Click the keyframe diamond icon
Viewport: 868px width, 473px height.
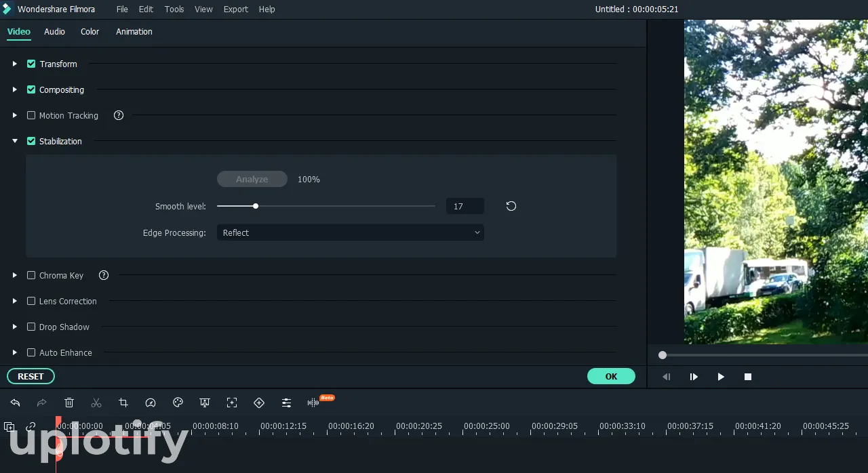[259, 403]
